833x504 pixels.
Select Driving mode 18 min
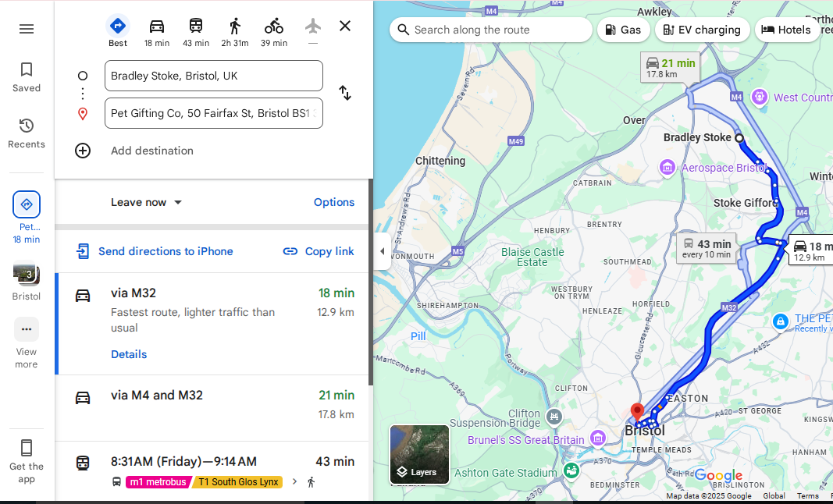point(157,31)
